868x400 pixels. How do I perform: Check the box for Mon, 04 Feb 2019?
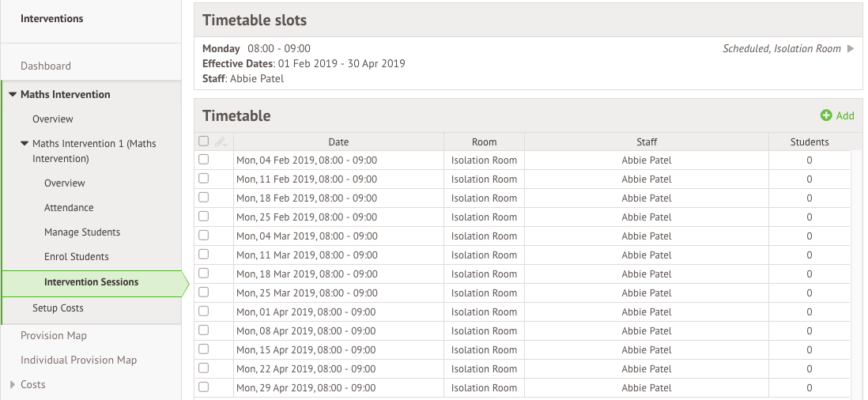coord(204,160)
